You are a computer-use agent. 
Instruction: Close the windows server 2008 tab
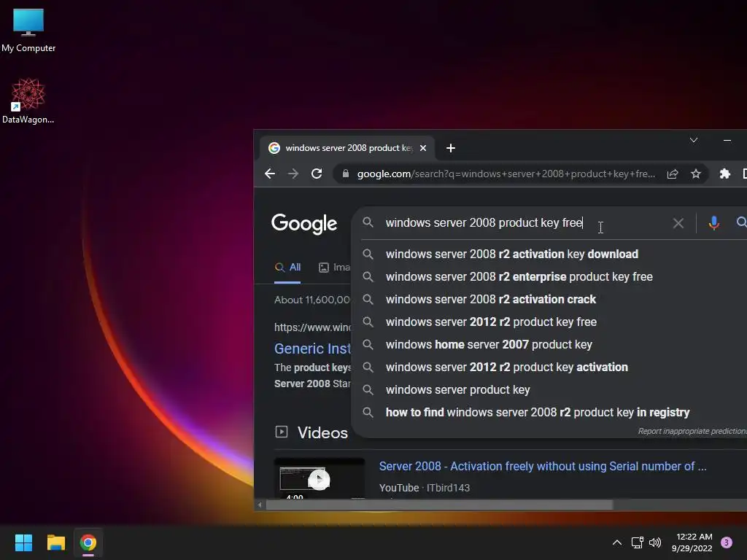tap(422, 148)
